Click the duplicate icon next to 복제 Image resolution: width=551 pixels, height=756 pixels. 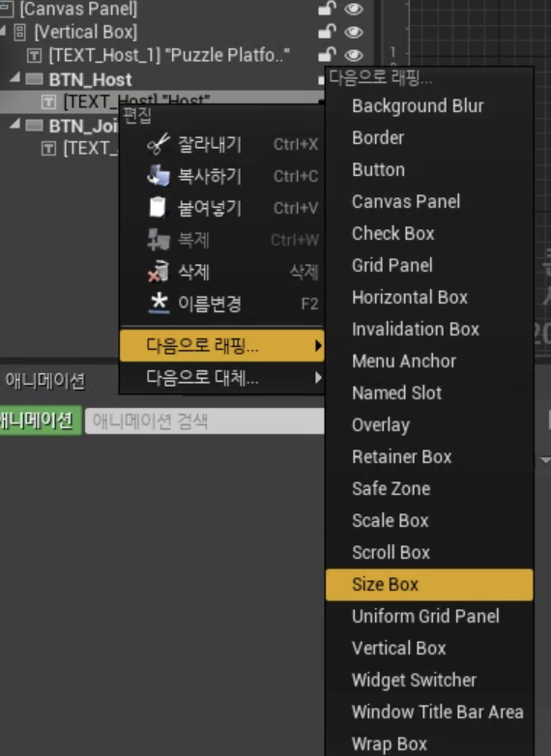159,240
